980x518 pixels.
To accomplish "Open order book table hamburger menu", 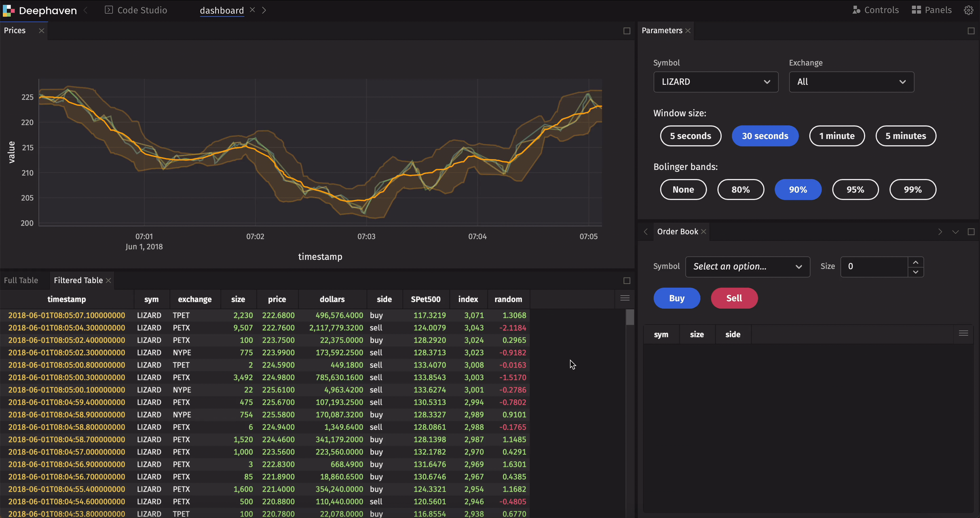I will coord(963,333).
